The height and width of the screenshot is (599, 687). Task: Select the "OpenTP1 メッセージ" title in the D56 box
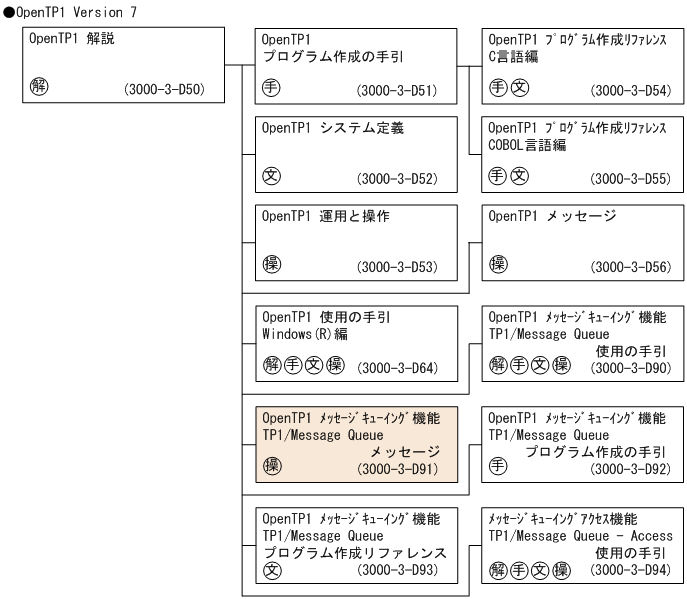point(552,216)
